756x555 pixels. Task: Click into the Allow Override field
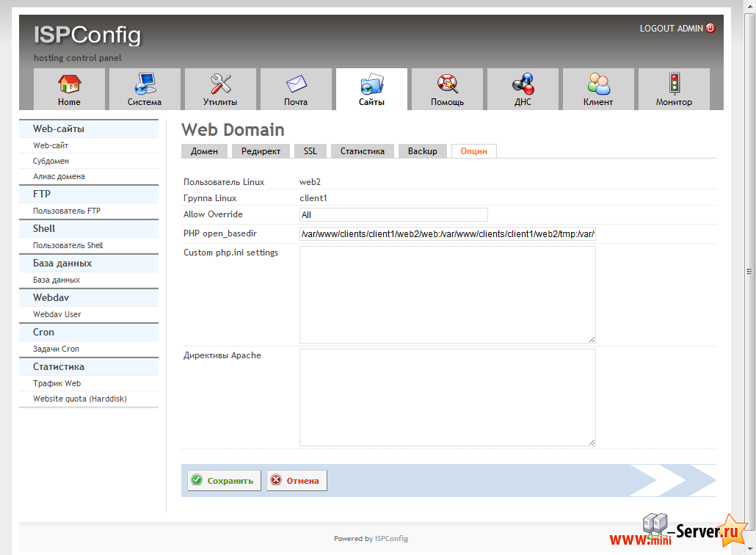click(393, 215)
